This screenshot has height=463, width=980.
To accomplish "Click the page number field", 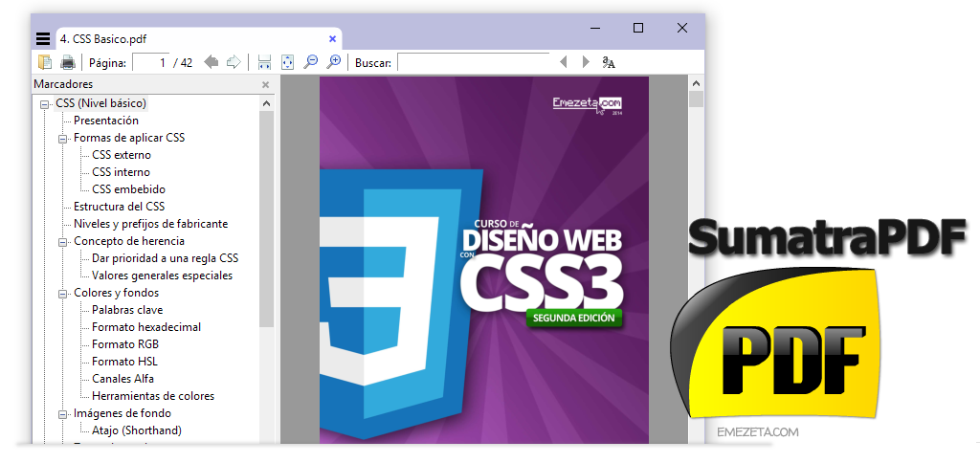I will coord(151,62).
